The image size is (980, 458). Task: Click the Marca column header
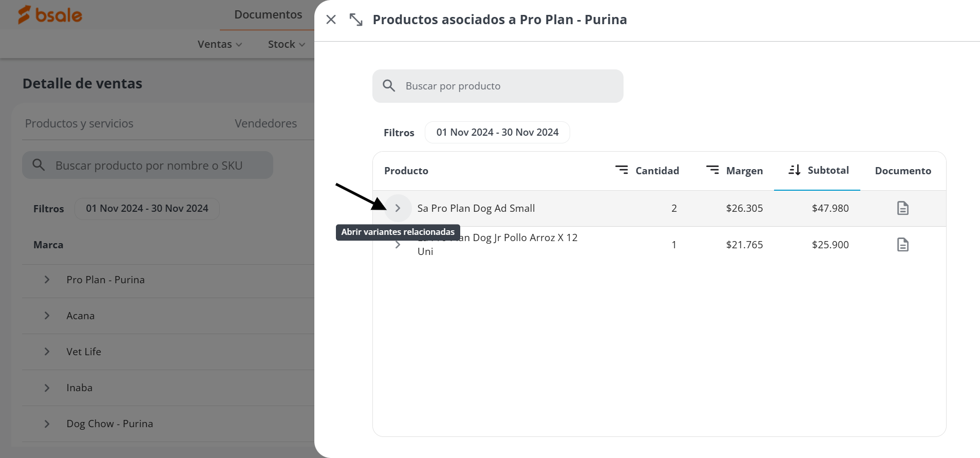[x=48, y=245]
